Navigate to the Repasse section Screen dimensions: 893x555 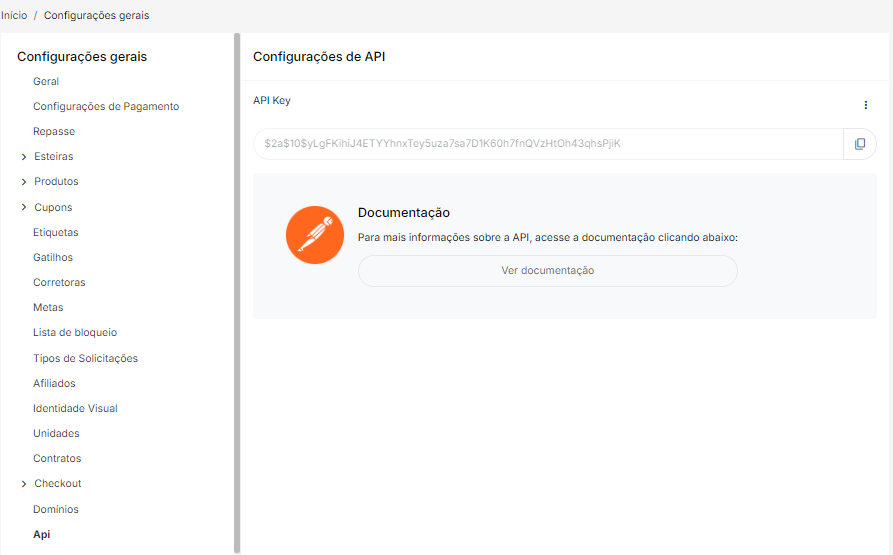[54, 132]
